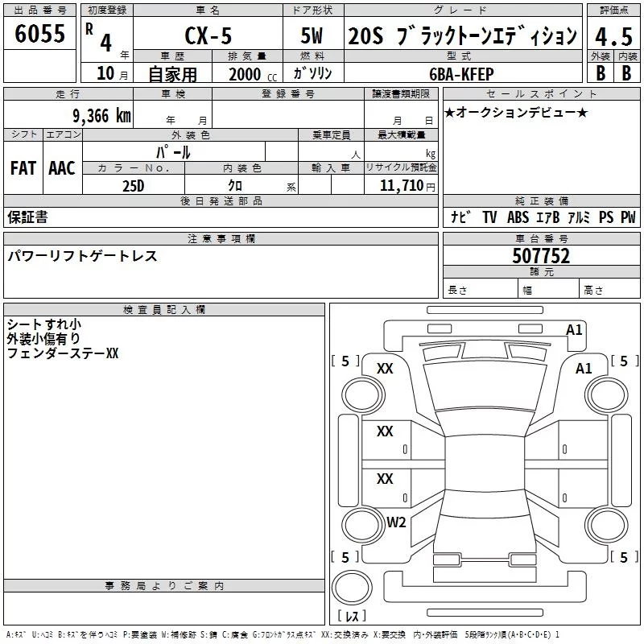Click the color number 25D field
Viewport: 644px width, 644px height.
pyautogui.click(x=134, y=186)
